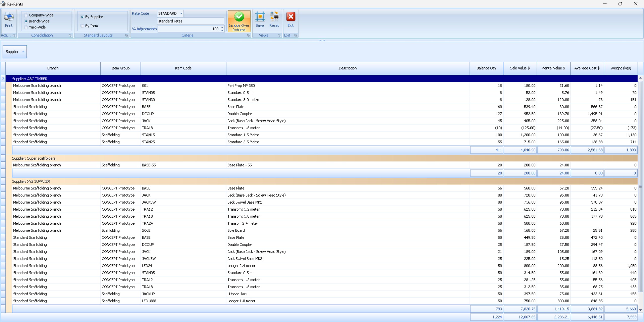Sort by Item Code column header

[x=183, y=68]
